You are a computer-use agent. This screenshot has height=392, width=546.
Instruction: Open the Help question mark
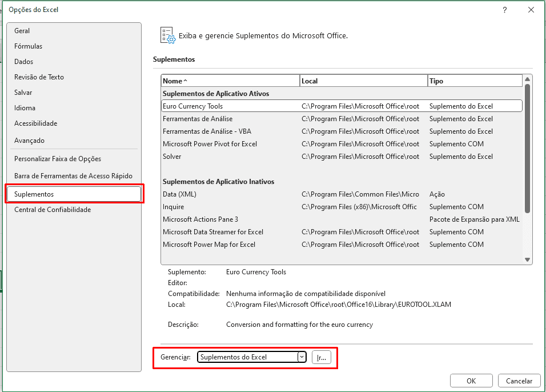(504, 10)
